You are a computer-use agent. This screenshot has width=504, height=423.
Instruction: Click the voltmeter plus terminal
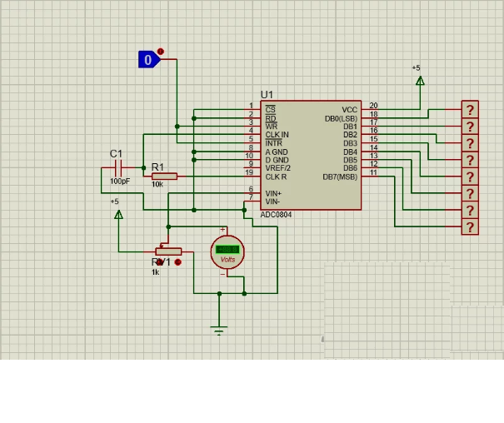click(x=222, y=229)
